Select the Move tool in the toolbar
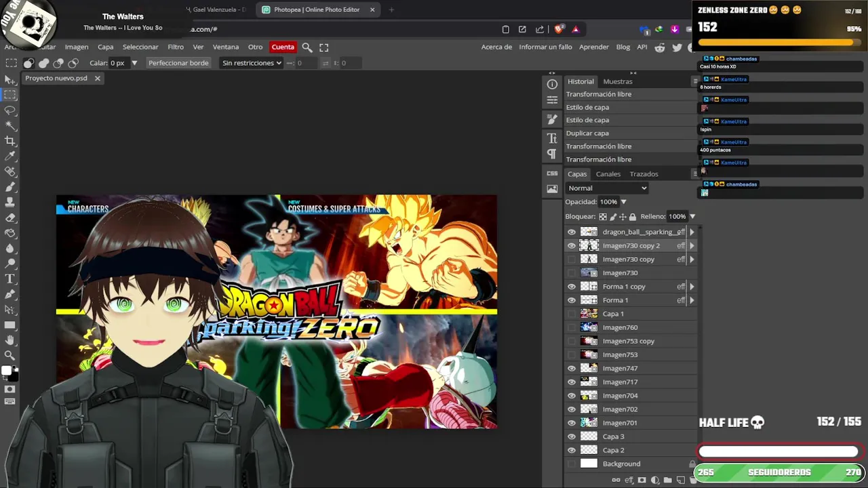This screenshot has width=868, height=488. (x=10, y=80)
